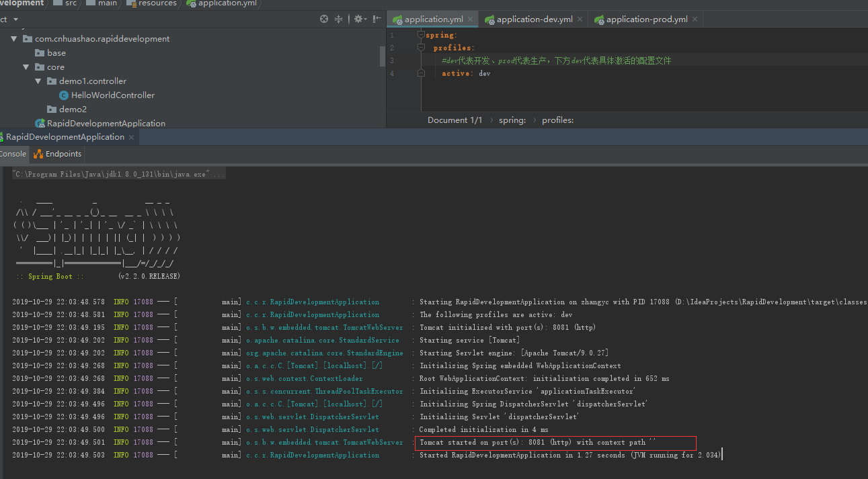
Task: Click 'The following profiles are active: dev' log
Action: [x=496, y=314]
